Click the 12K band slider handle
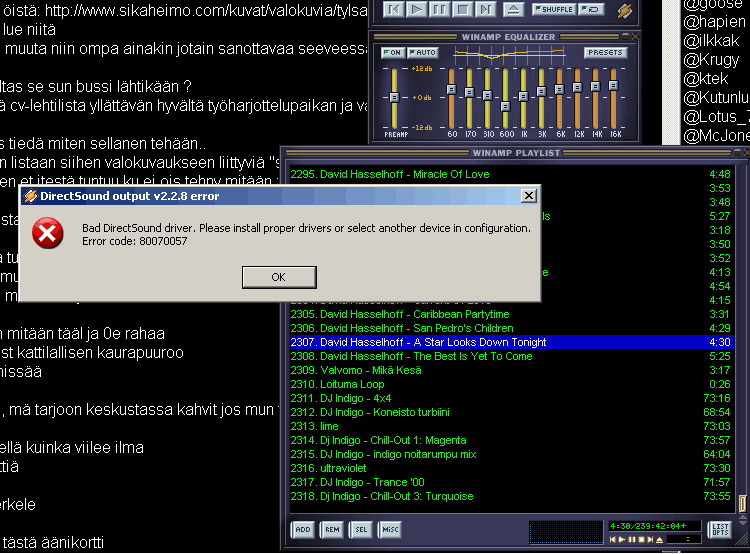Screen dimensions: 750x554 tap(577, 88)
